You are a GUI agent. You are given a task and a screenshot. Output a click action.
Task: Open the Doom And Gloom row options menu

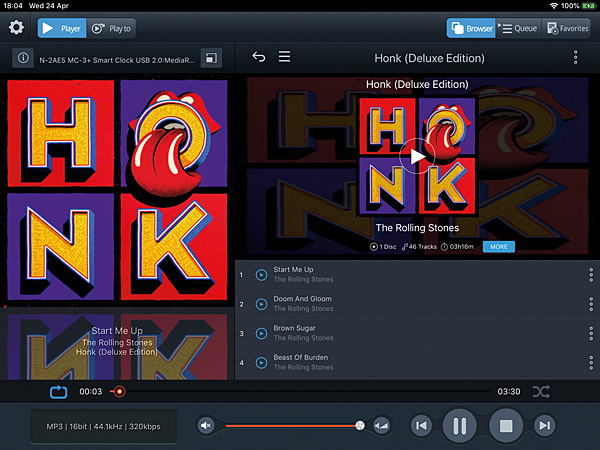(591, 304)
